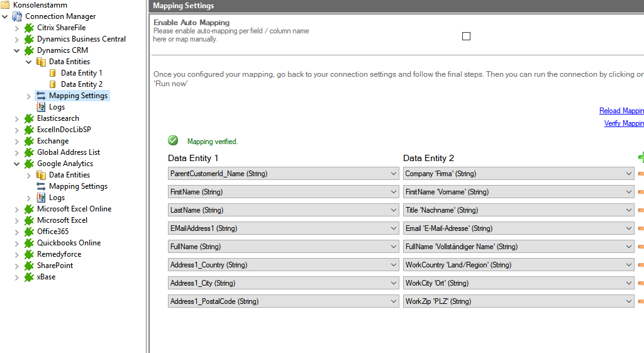The height and width of the screenshot is (353, 644).
Task: Click the green add mapping plus icon
Action: tap(641, 157)
